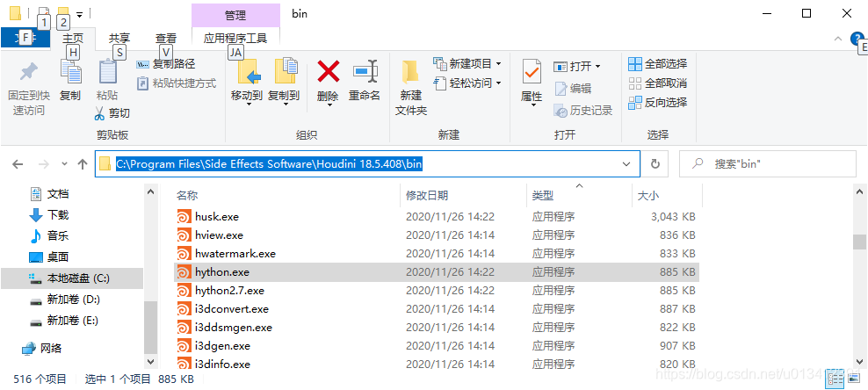Click the Refresh button
The image size is (868, 390).
pyautogui.click(x=655, y=164)
